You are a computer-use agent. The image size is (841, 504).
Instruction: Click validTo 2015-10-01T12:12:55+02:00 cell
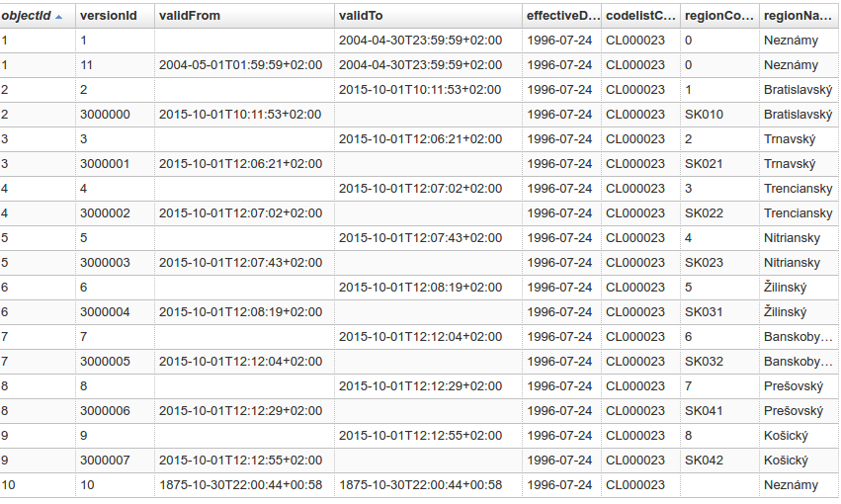420,436
